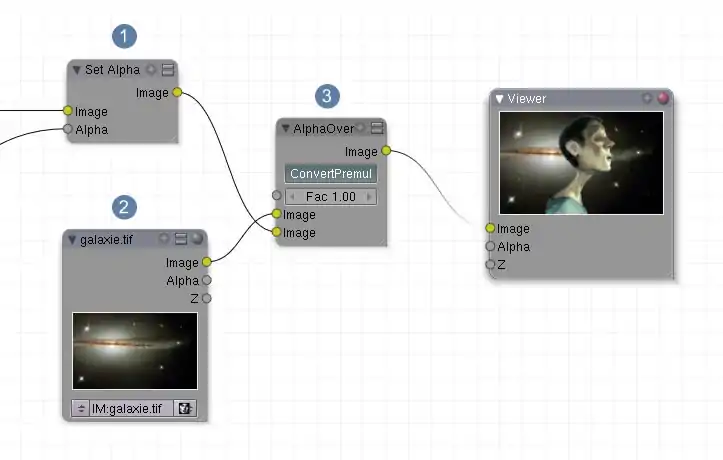Select the AlphaOver node title

pyautogui.click(x=324, y=129)
